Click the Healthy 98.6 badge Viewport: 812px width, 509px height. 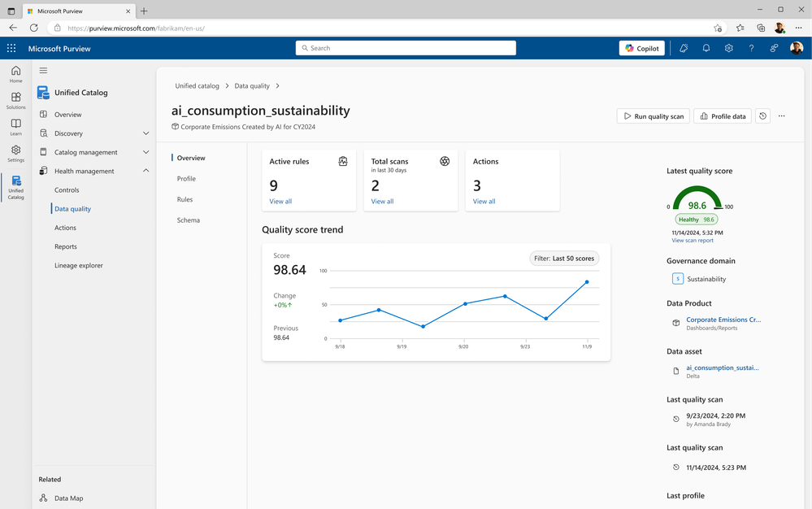[697, 220]
